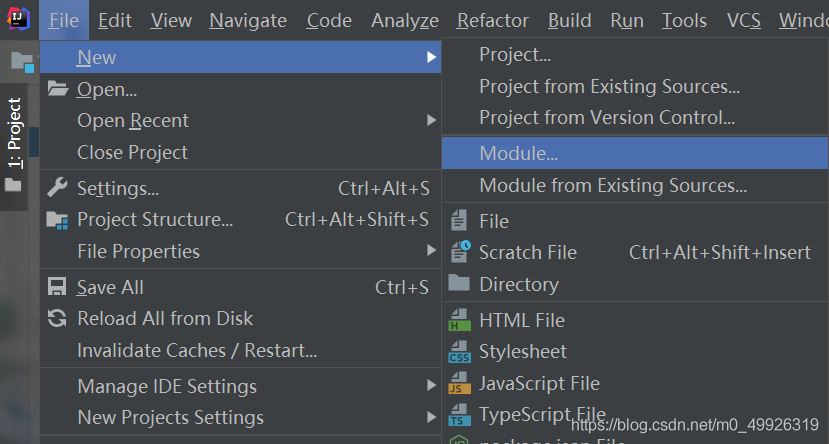Viewport: 829px width, 444px height.
Task: Select Invalidate Caches / Restart...
Action: tap(197, 350)
